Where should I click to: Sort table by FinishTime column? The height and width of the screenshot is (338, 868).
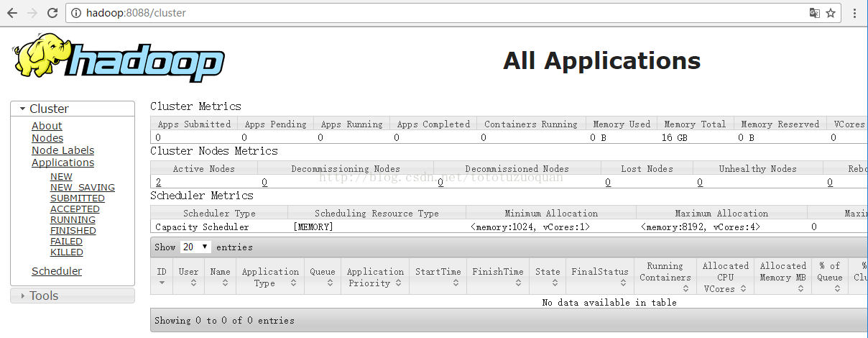(x=498, y=277)
